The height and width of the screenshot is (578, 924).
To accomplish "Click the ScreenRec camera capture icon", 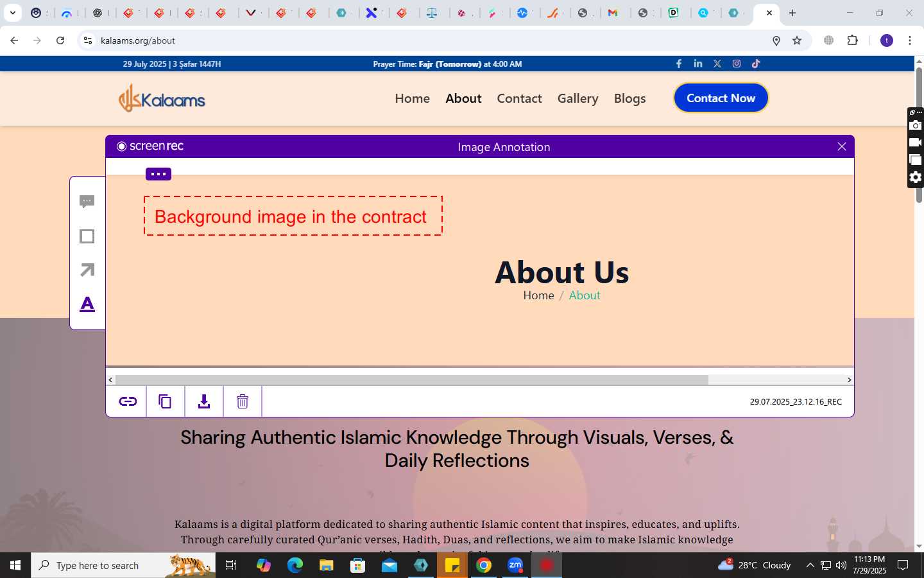I will click(916, 125).
